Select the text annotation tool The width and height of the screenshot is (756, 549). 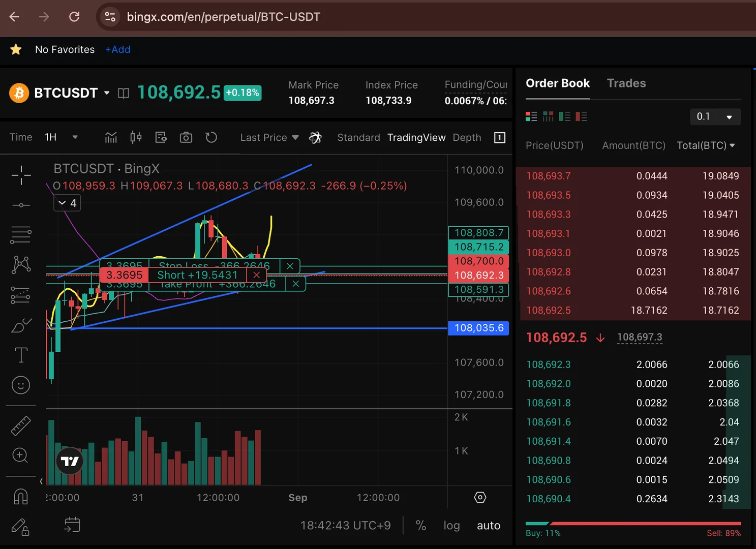[x=21, y=355]
